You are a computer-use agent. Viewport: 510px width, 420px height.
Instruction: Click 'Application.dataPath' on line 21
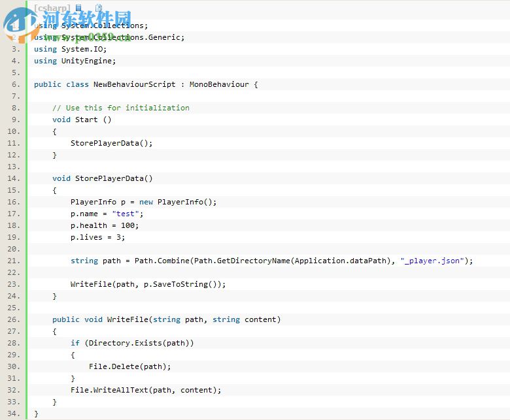coord(340,261)
